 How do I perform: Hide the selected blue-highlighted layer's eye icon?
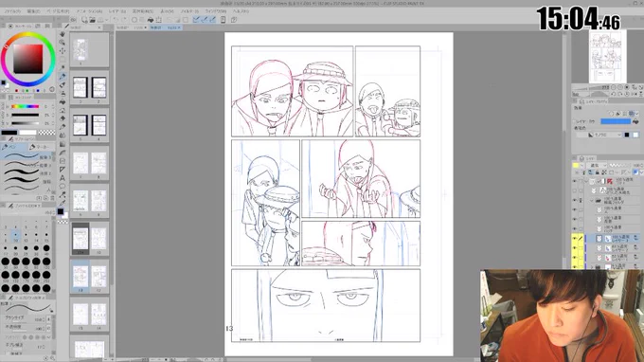(x=575, y=238)
